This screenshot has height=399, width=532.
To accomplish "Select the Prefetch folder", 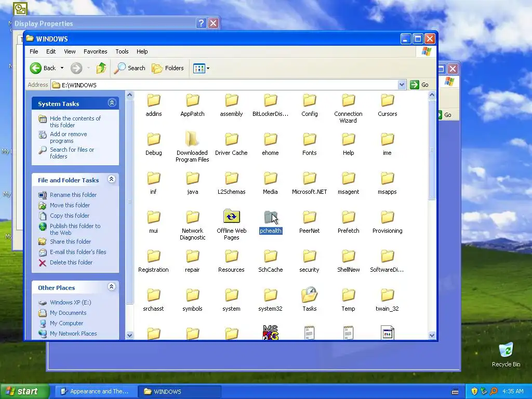I will click(349, 222).
